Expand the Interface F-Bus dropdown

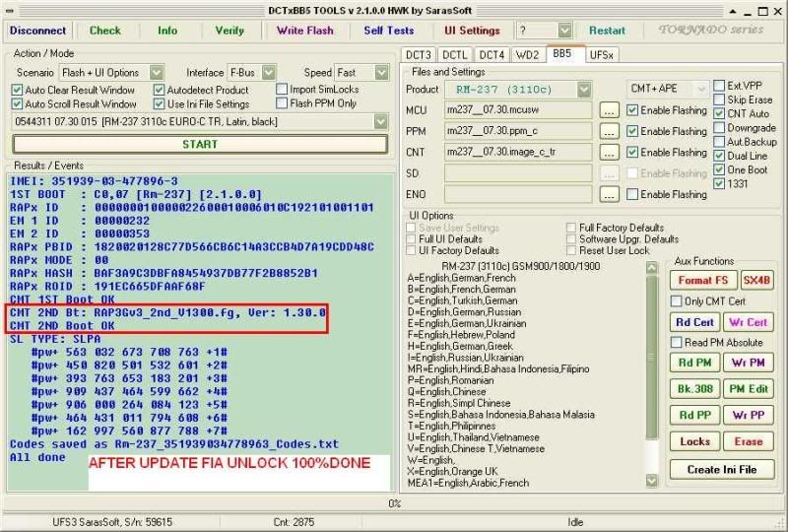point(269,73)
